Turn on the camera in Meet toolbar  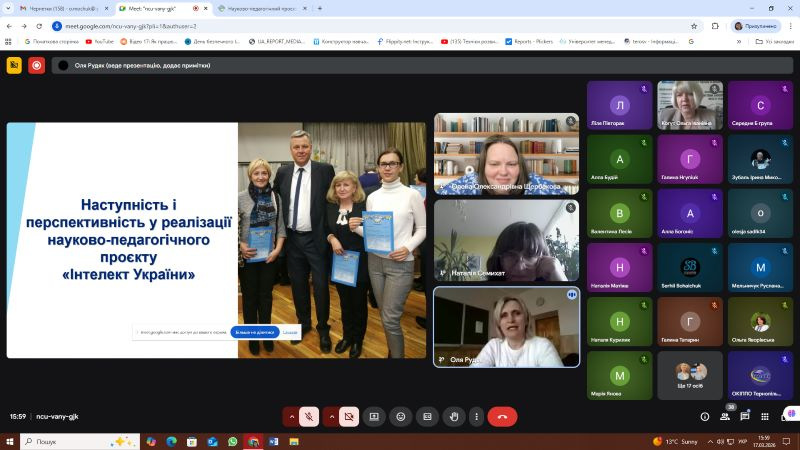(348, 416)
